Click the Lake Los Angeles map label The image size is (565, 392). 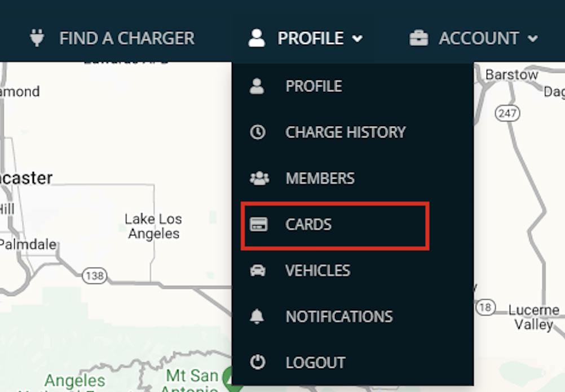click(153, 226)
